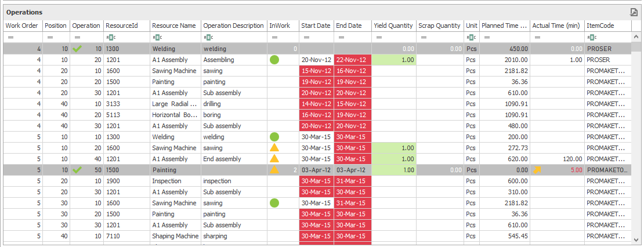The image size is (644, 247).
Task: Click the Operation Description column header
Action: (233, 26)
